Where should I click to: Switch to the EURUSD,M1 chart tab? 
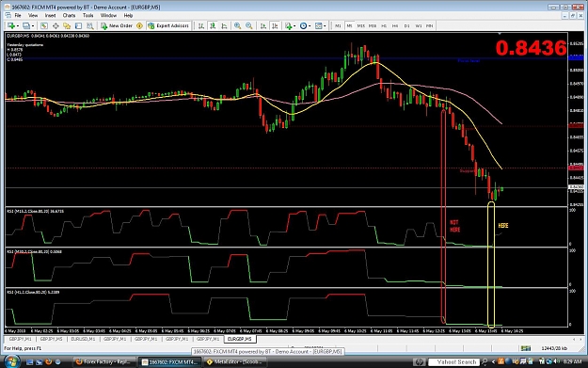tap(83, 339)
